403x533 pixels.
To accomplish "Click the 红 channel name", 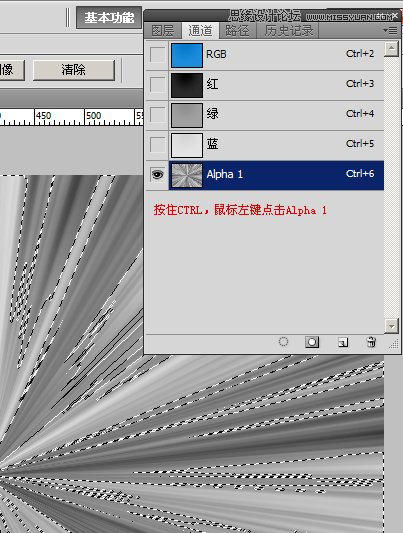I will (212, 84).
